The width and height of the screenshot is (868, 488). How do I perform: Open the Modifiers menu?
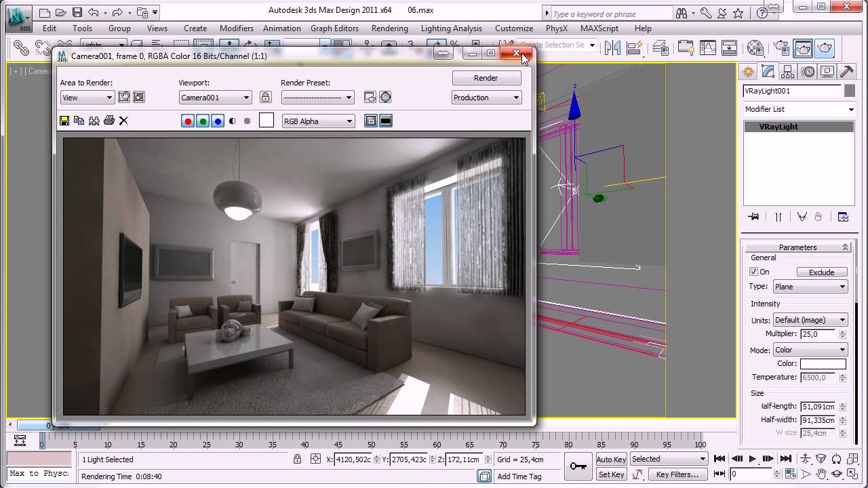click(237, 28)
